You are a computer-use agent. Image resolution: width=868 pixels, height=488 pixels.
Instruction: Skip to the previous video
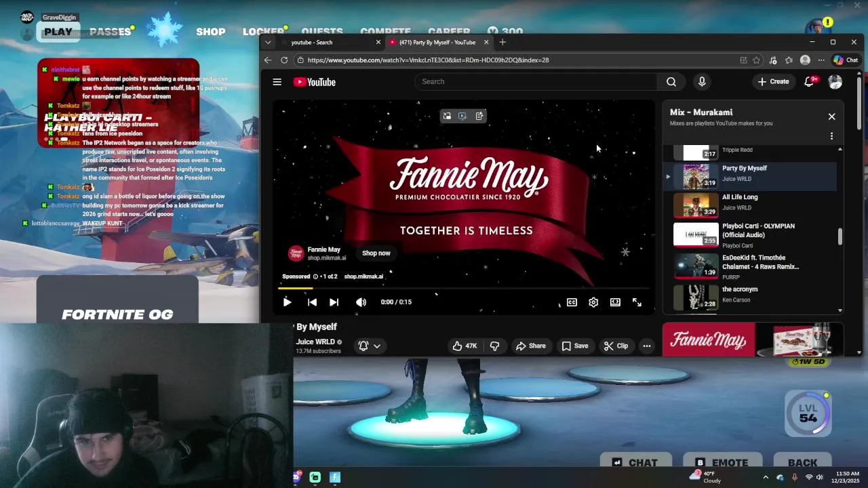click(x=312, y=302)
